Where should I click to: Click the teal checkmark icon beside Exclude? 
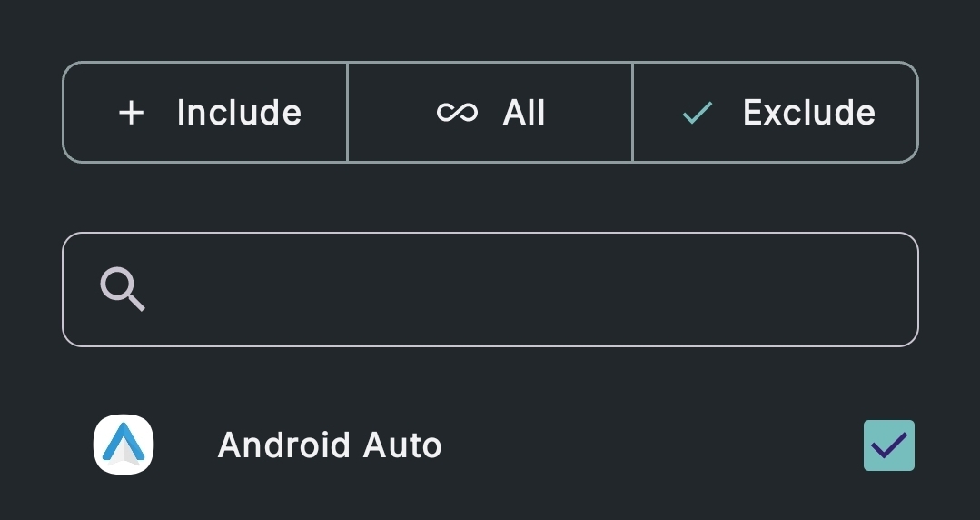tap(698, 113)
